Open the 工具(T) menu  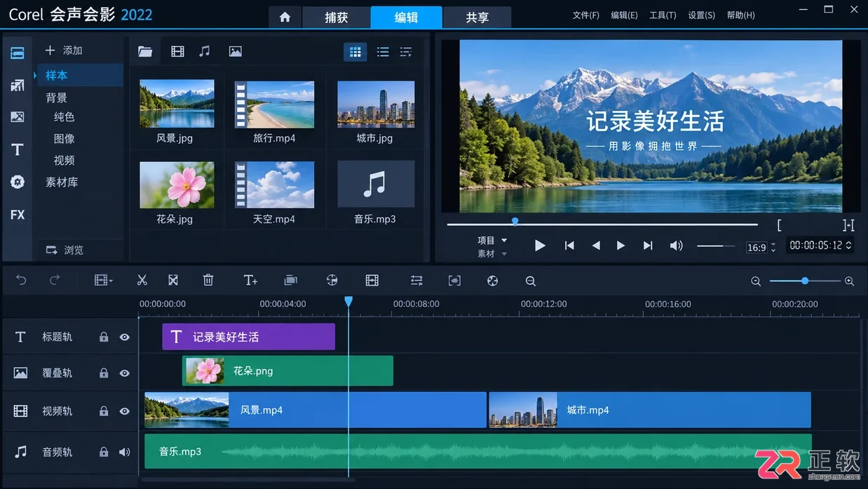tap(663, 15)
